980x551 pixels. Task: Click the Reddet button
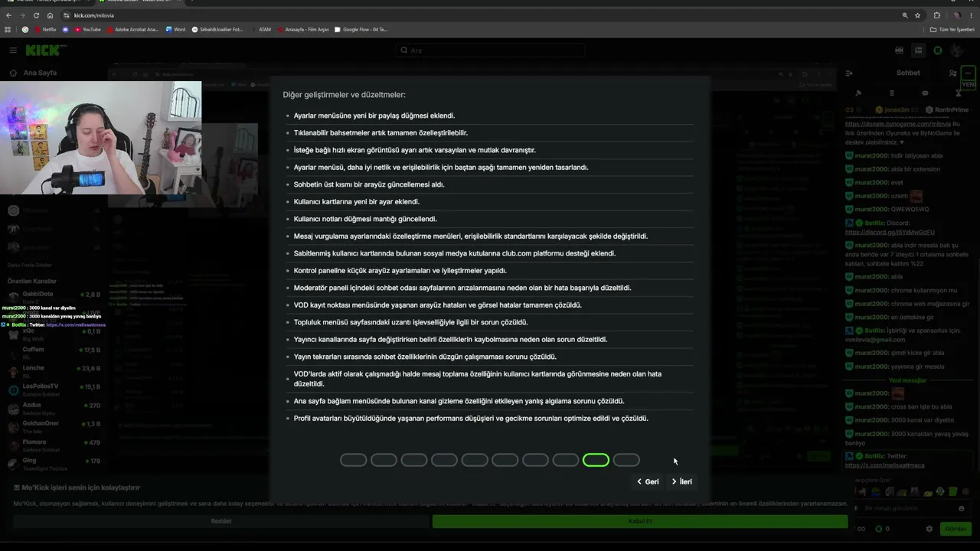point(221,521)
